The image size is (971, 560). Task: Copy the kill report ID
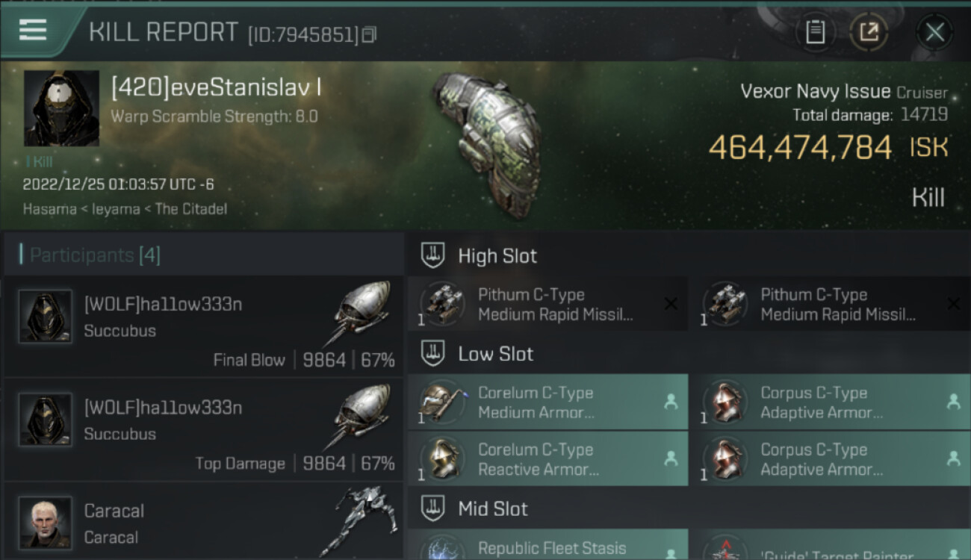tap(369, 34)
